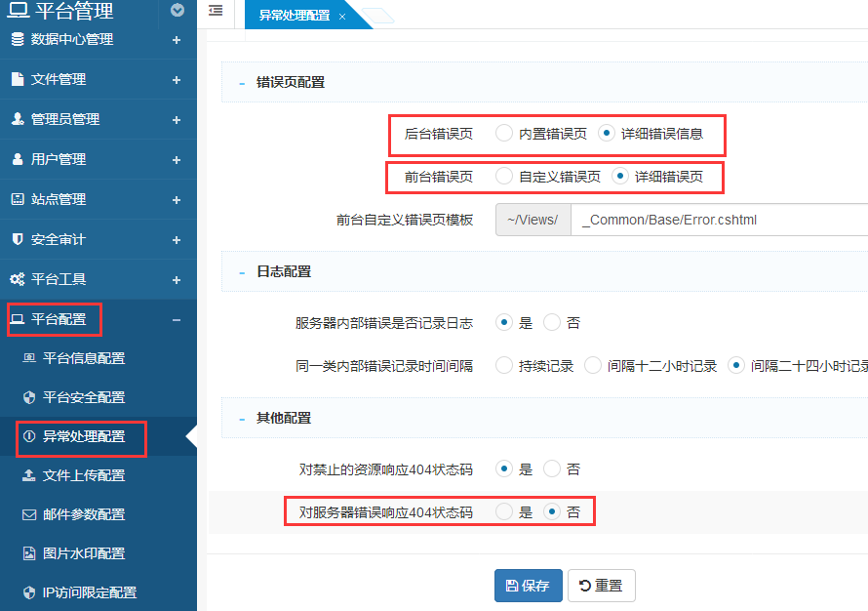Click the 图片水印配置 image icon
Screen dimensions: 868x611
click(x=29, y=553)
